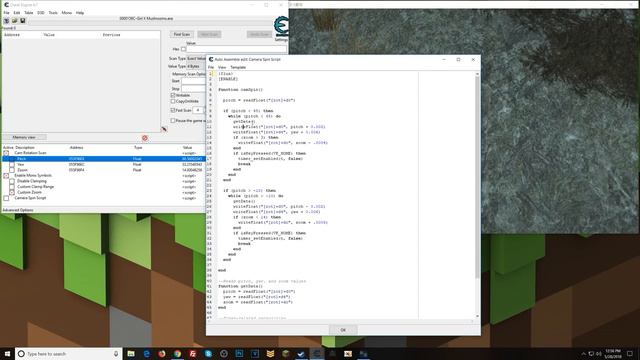640x360 pixels.
Task: Toggle the Zoom entry active checkbox
Action: (x=12, y=170)
